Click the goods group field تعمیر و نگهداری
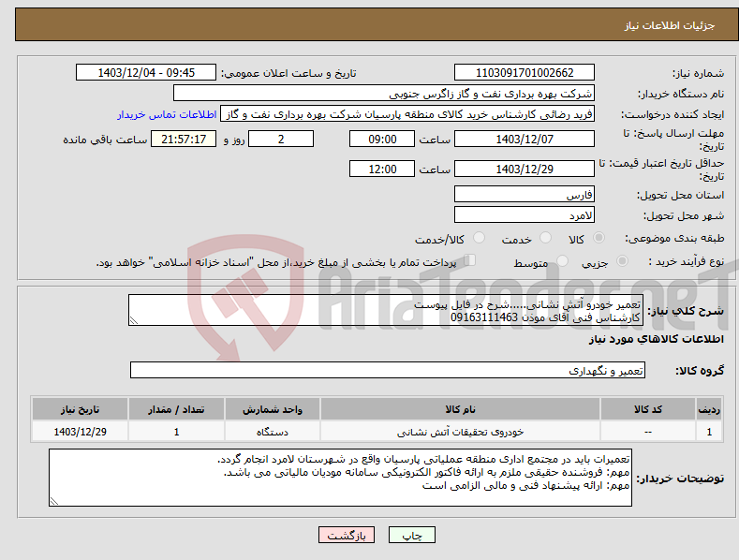Viewport: 739px width, 560px height. pos(388,370)
